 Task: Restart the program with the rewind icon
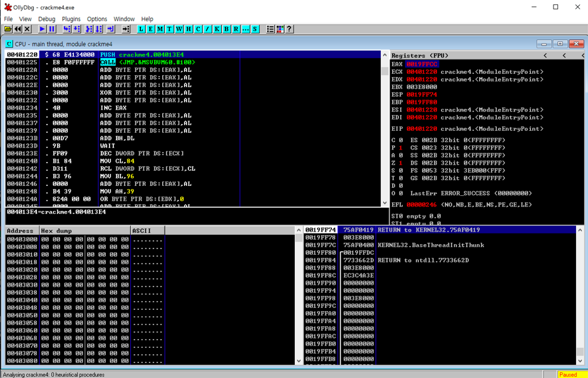(x=18, y=29)
